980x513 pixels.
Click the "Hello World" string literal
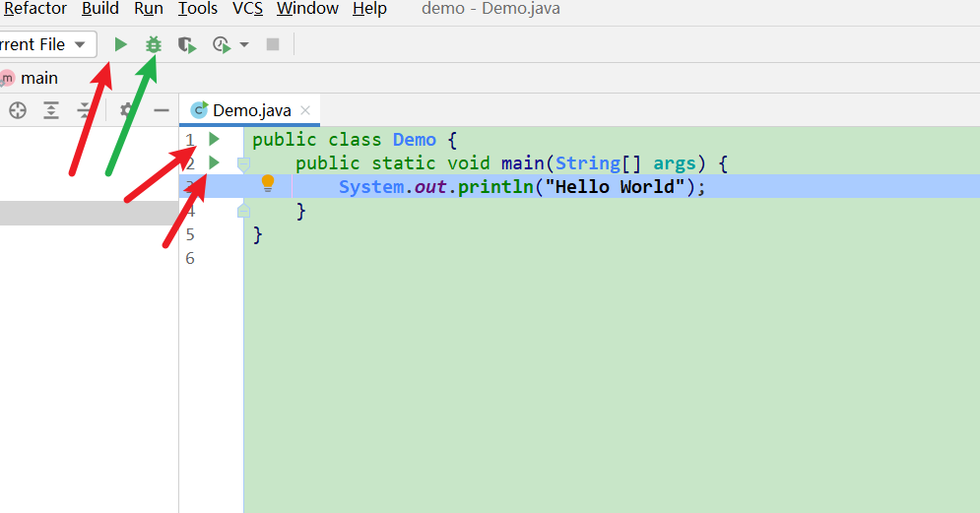(615, 187)
